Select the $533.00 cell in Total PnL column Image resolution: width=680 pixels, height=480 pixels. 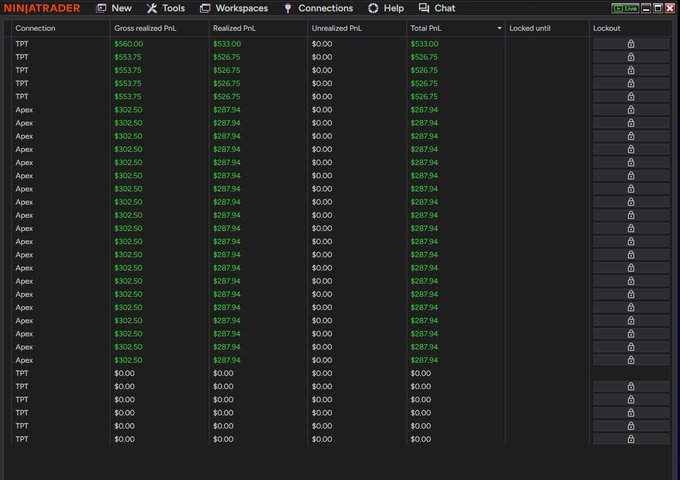coord(425,44)
